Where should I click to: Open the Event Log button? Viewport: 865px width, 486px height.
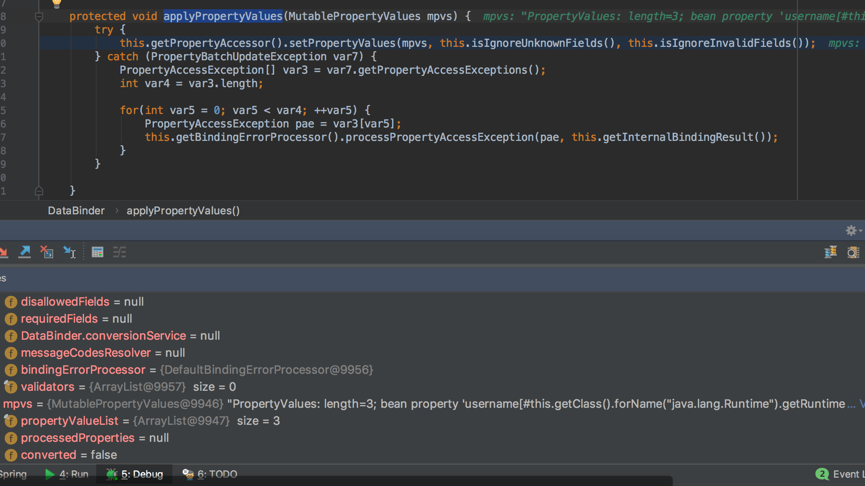click(840, 475)
